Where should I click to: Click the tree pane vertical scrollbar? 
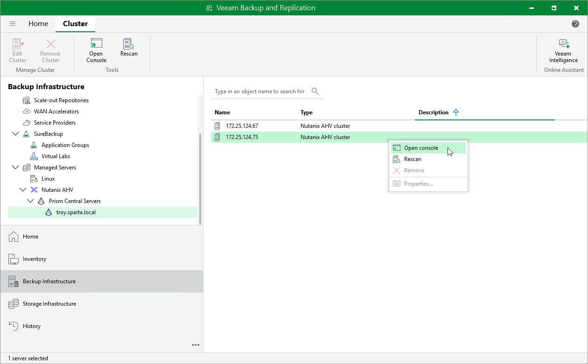click(201, 180)
